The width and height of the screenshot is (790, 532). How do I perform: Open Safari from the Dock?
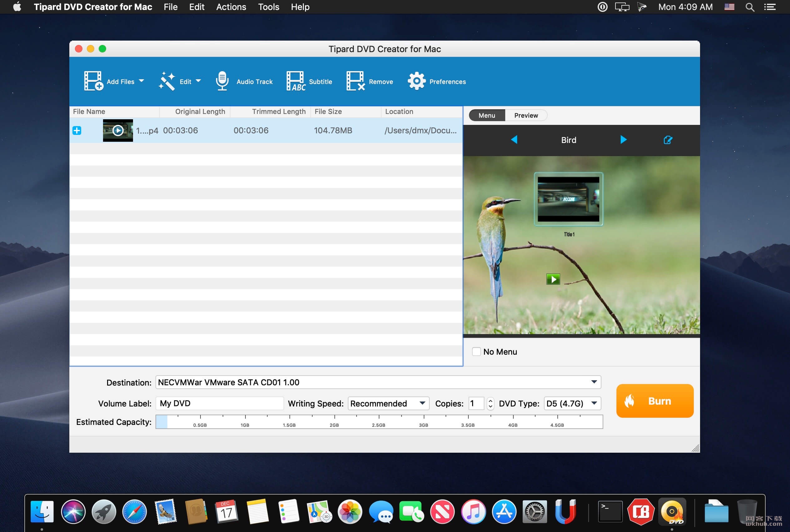click(135, 511)
